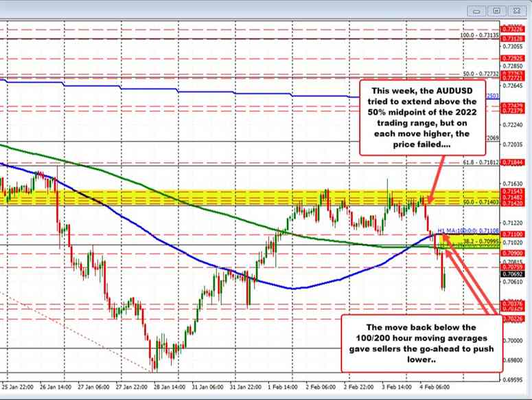Click the red 0.73128 price level tag

coord(512,39)
